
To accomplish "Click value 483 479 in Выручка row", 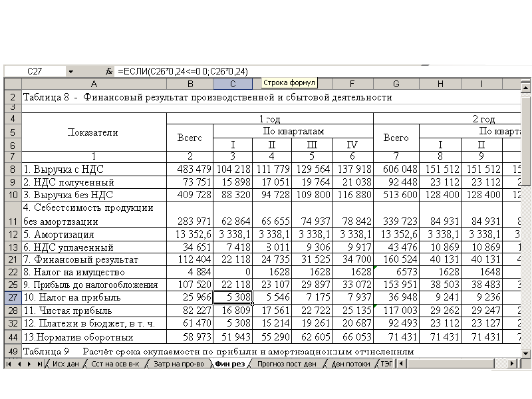I will coord(190,170).
